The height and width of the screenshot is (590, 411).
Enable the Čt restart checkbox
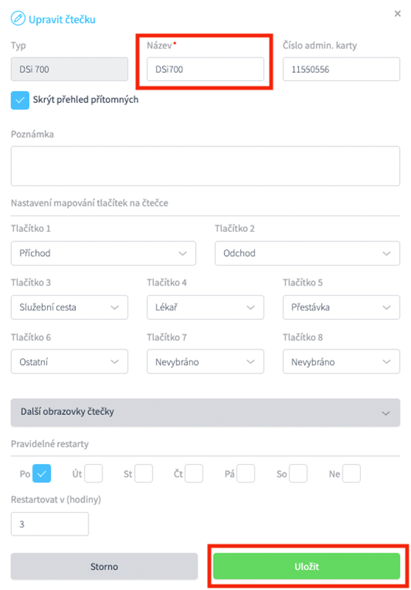pos(194,474)
